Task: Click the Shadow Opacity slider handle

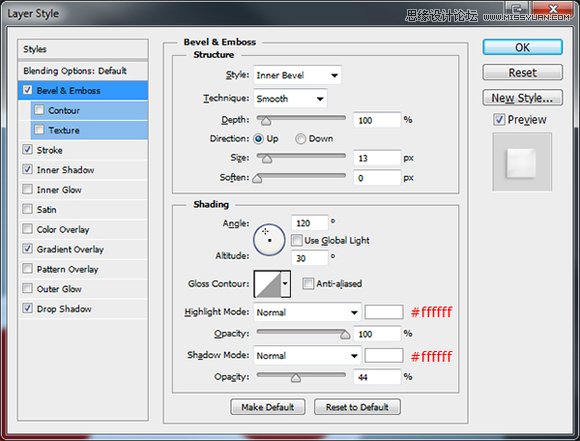Action: tap(296, 378)
